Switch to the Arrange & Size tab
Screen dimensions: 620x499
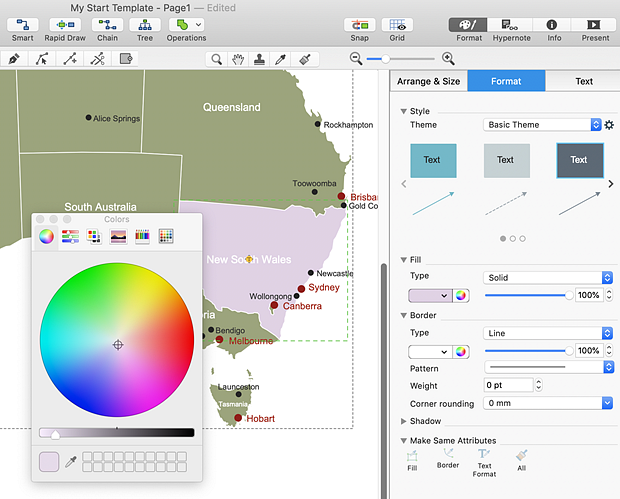(x=428, y=81)
